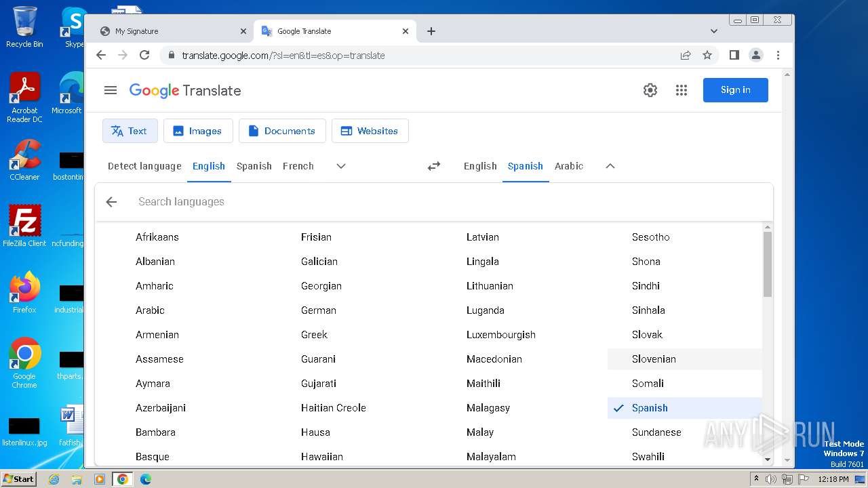Switch to the Documents translation mode
Viewport: 868px width, 488px height.
(x=282, y=131)
